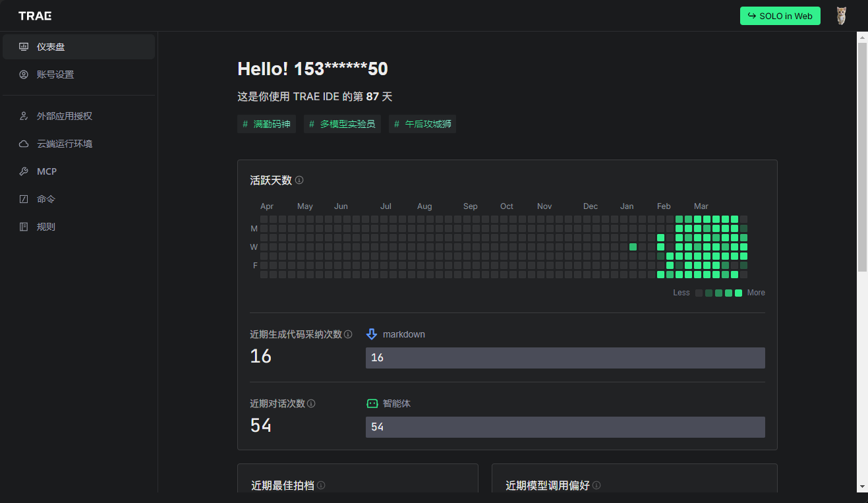
Task: Click info icon beside 近期生成代码采纳次数
Action: coord(348,334)
